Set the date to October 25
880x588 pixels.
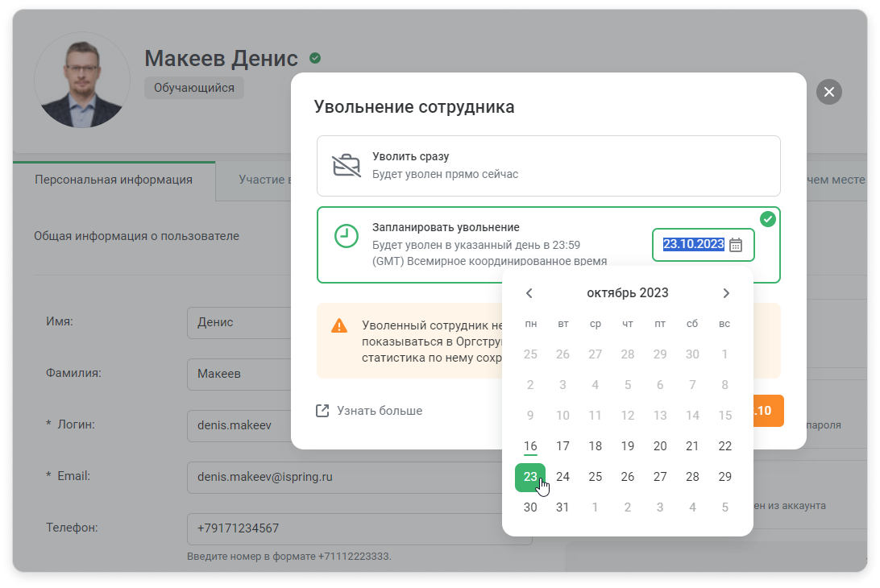pos(596,477)
